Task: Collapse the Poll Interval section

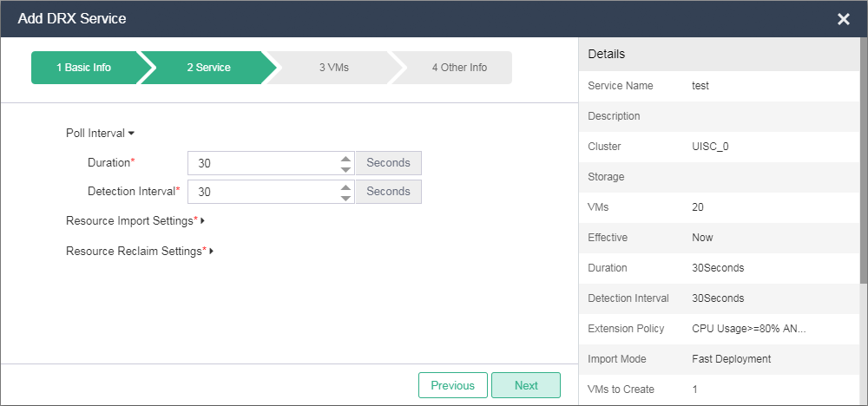Action: (101, 134)
